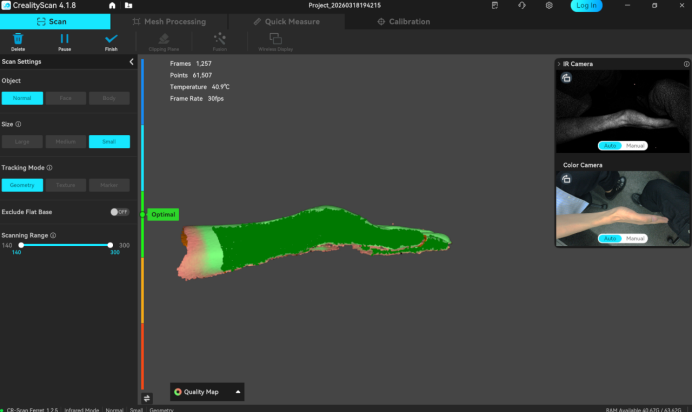Expand the Quality Map dropdown
The image size is (692, 412).
[238, 392]
